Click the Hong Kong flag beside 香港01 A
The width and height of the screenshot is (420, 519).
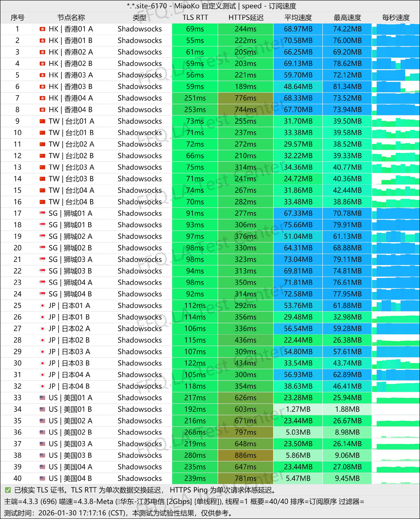tap(42, 29)
